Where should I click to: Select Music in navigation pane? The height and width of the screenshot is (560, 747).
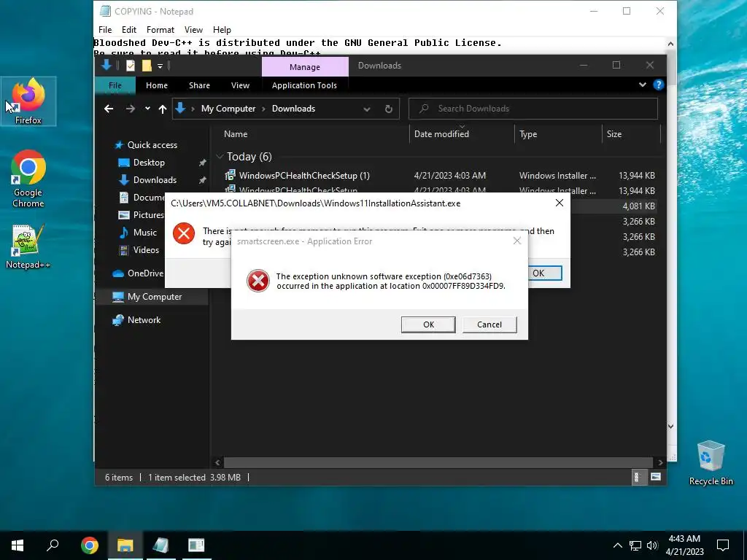pos(145,233)
